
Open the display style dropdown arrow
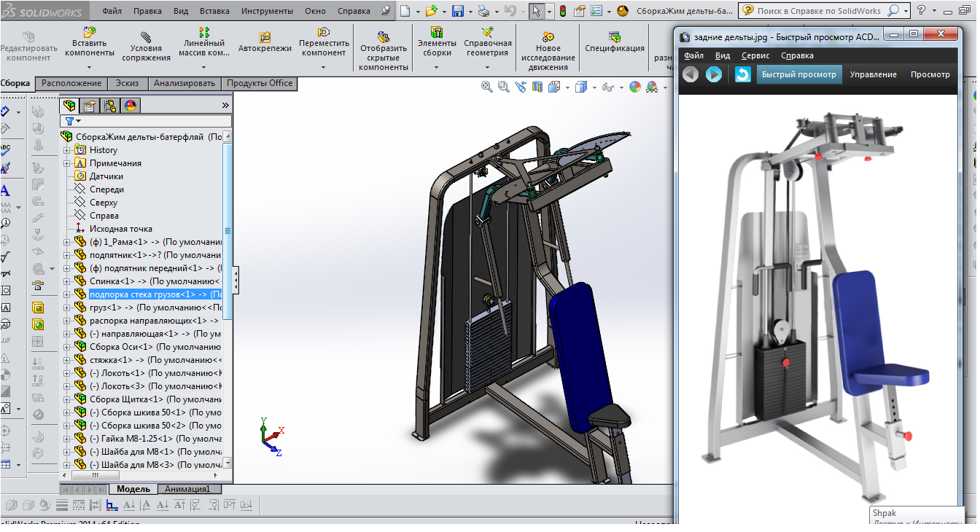(x=594, y=86)
